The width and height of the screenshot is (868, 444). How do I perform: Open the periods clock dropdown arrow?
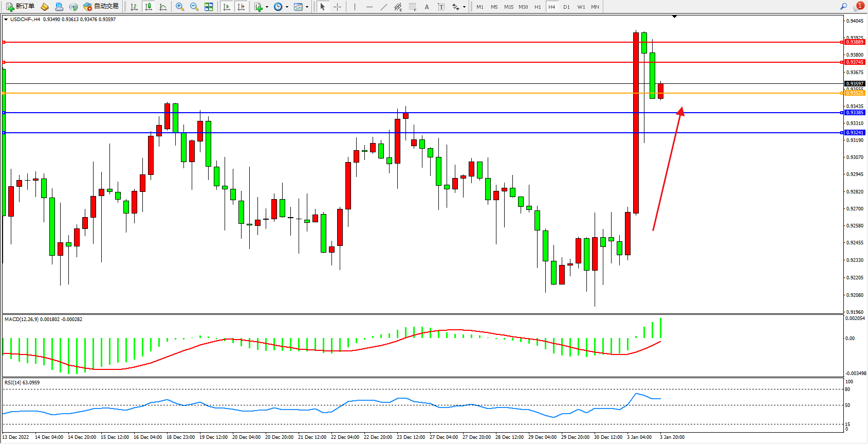[287, 7]
